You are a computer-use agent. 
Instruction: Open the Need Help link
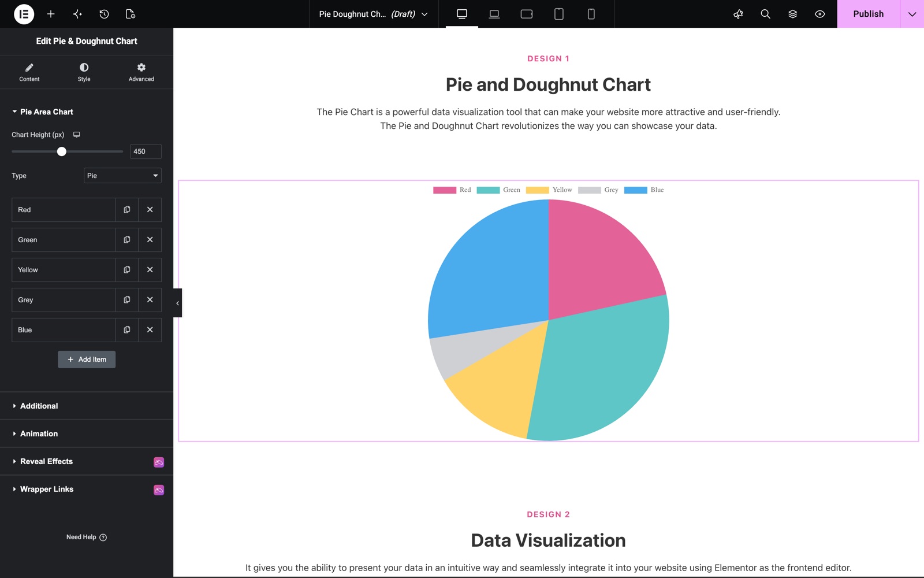(87, 537)
